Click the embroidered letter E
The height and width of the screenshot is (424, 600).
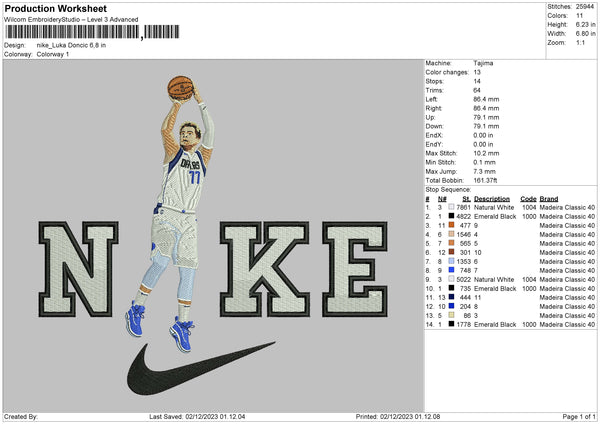355,269
